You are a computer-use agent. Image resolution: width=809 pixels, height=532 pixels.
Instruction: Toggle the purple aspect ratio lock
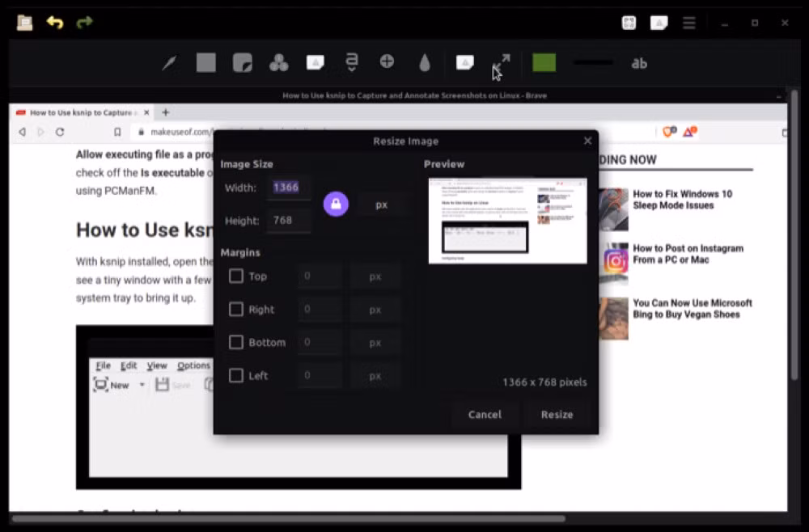[x=336, y=204]
